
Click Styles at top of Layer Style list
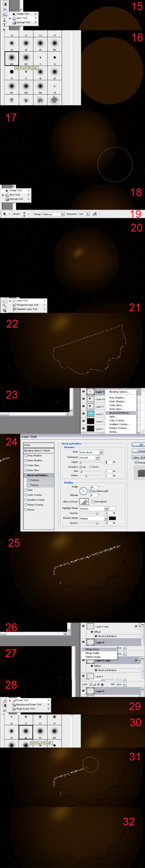(x=39, y=445)
